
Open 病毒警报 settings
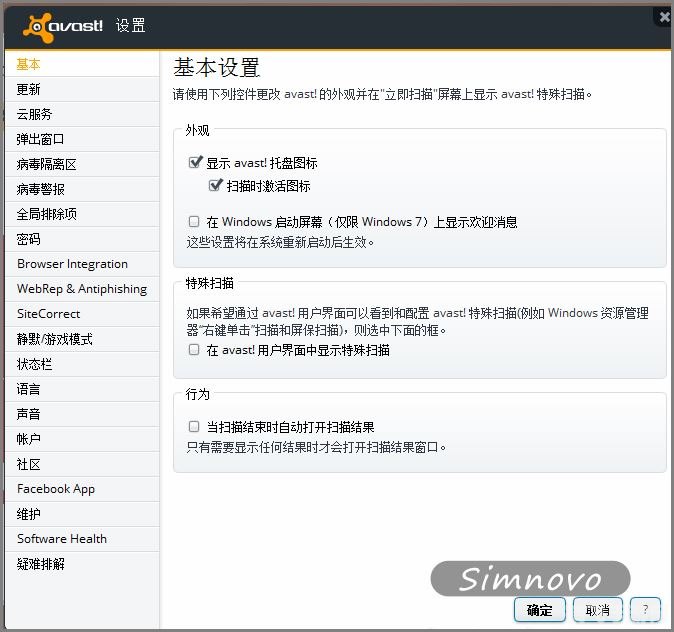pyautogui.click(x=82, y=189)
